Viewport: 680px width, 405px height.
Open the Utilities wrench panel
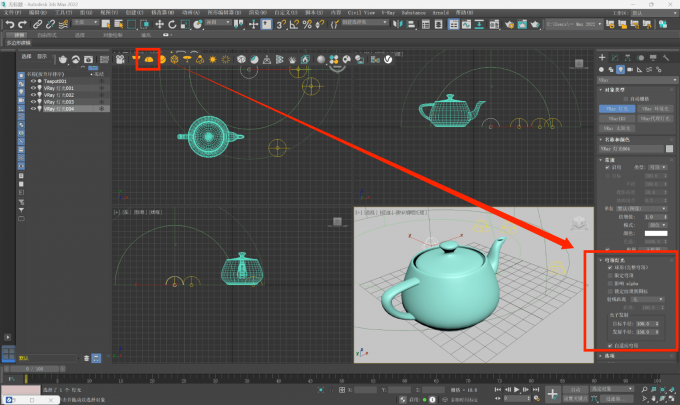point(666,58)
